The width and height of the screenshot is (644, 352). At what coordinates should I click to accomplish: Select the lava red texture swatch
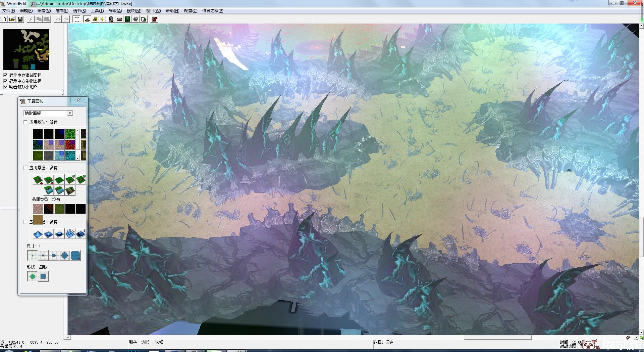(x=70, y=145)
